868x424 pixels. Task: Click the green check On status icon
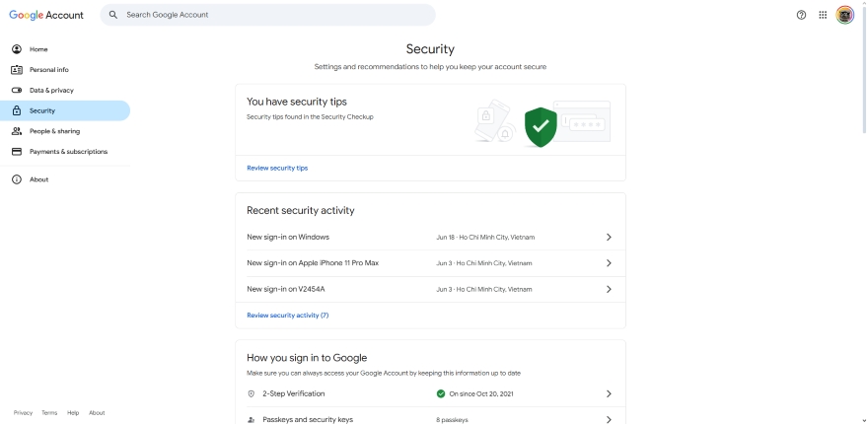(x=441, y=394)
